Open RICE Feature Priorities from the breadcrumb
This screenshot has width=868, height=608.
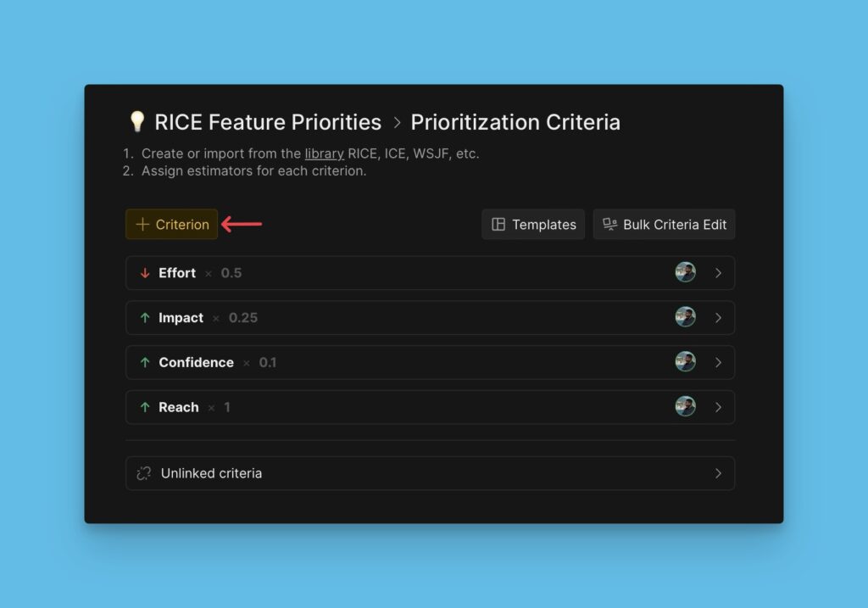pyautogui.click(x=267, y=121)
